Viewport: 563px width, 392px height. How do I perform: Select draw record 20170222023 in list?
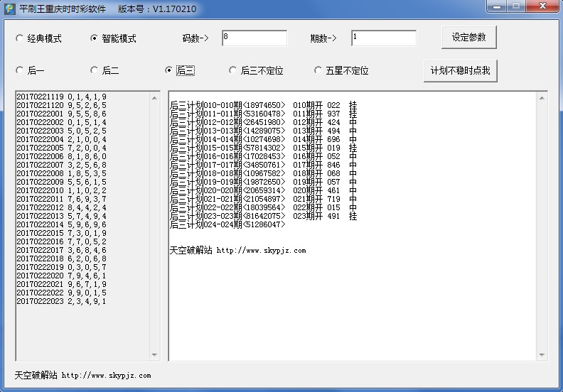click(x=61, y=301)
